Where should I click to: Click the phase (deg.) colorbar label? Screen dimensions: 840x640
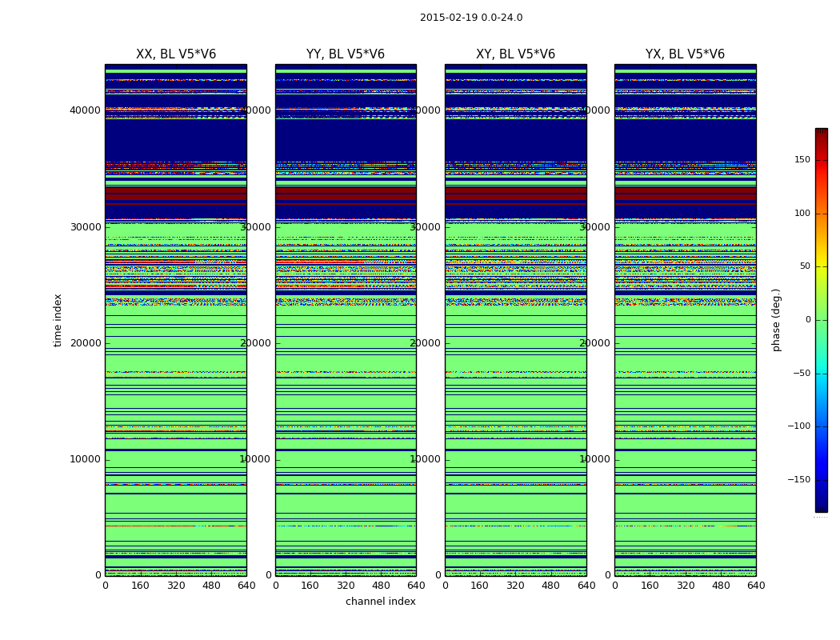[776, 320]
